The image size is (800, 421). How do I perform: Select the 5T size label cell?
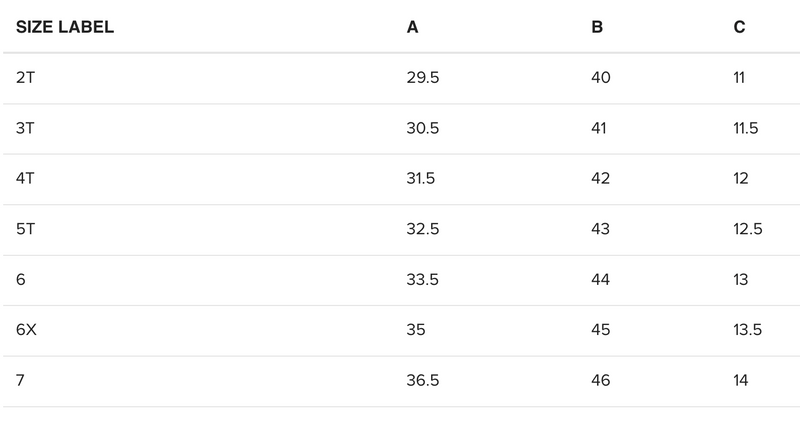pos(25,229)
